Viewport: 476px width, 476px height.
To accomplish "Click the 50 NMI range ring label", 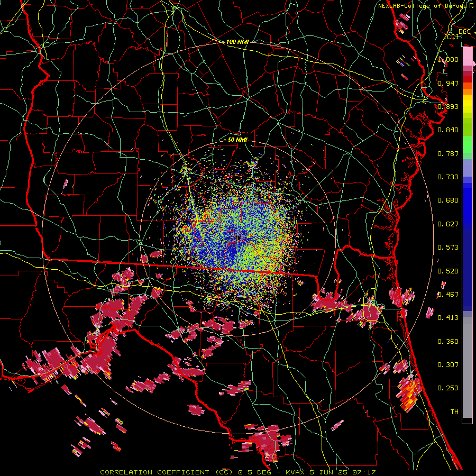I will pos(237,140).
